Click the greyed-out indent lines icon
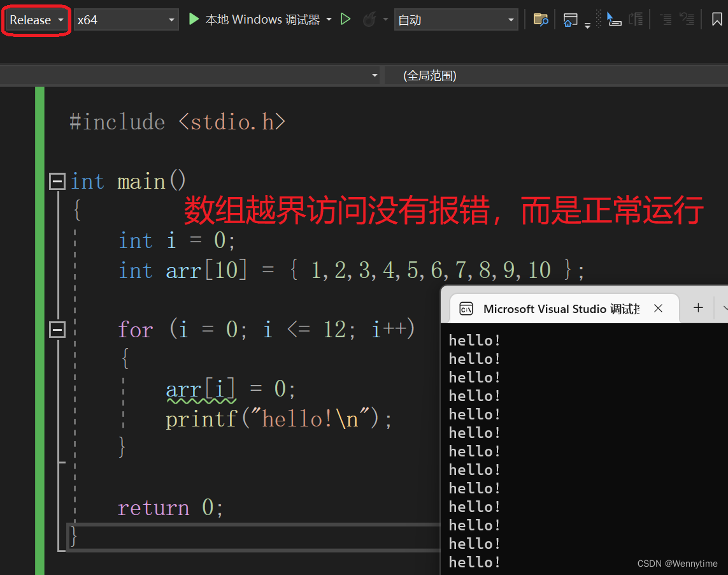Image resolution: width=728 pixels, height=575 pixels. pyautogui.click(x=666, y=20)
